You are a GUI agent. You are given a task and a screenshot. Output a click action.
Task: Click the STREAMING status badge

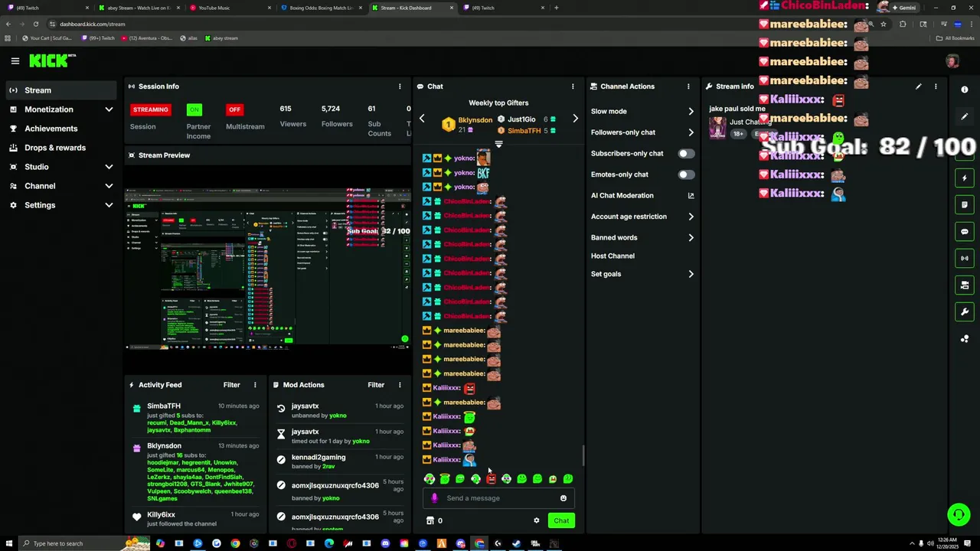pyautogui.click(x=151, y=109)
